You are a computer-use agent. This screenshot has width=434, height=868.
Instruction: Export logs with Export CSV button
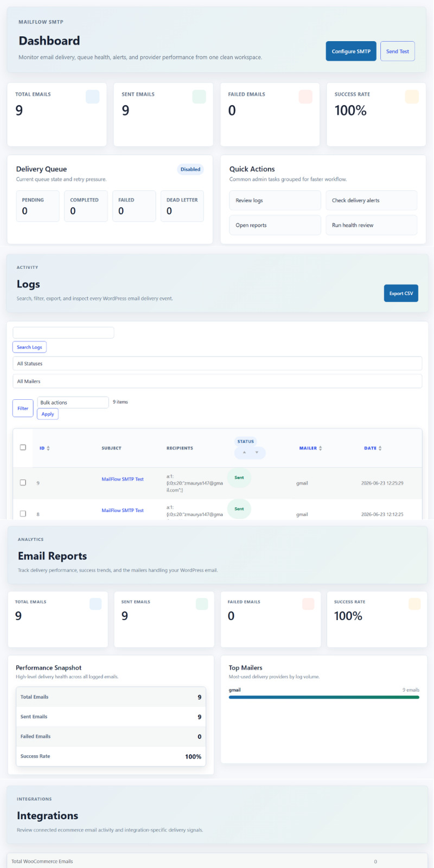pos(401,293)
